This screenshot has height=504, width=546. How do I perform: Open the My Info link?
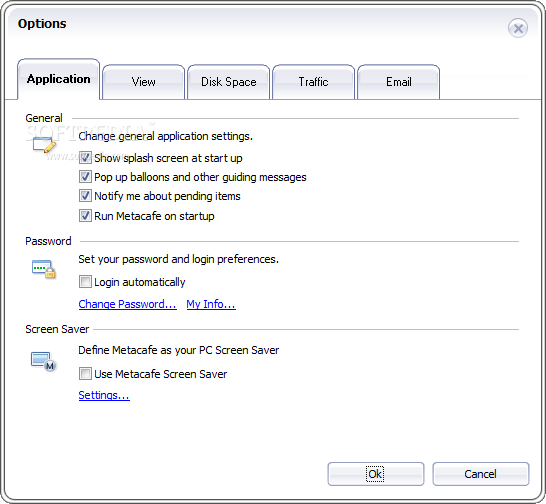click(x=211, y=304)
